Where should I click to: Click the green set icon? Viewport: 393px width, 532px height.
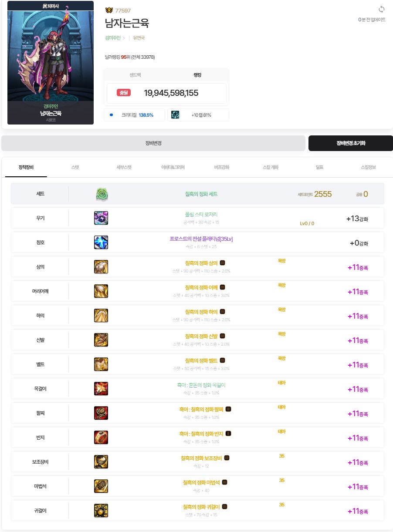102,194
